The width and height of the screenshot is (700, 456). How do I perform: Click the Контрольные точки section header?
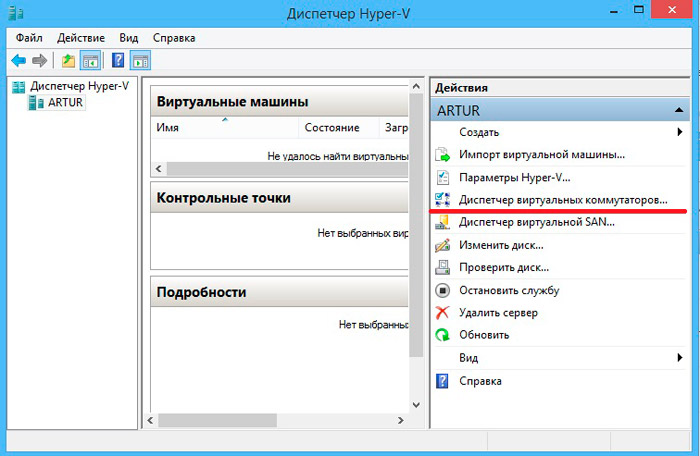pyautogui.click(x=279, y=197)
